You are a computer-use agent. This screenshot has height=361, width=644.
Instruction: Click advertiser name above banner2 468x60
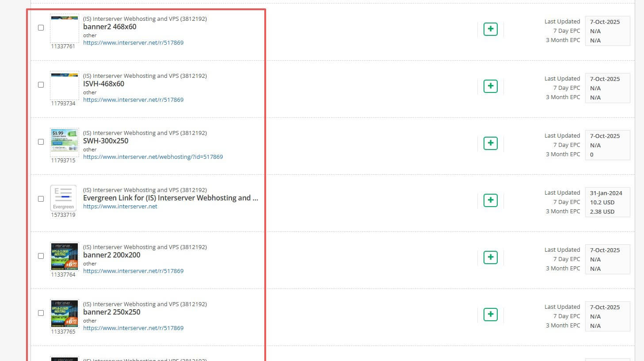click(145, 19)
